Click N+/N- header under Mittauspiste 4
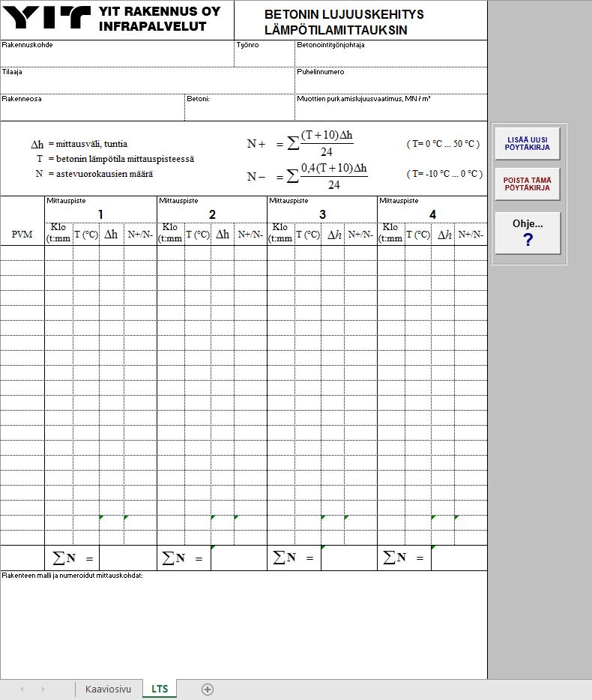 point(471,234)
